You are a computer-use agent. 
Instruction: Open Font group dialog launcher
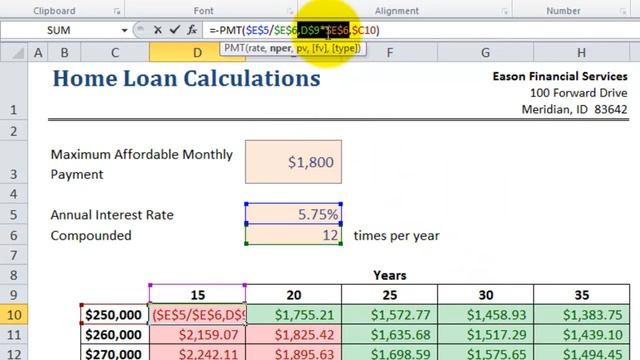point(290,11)
